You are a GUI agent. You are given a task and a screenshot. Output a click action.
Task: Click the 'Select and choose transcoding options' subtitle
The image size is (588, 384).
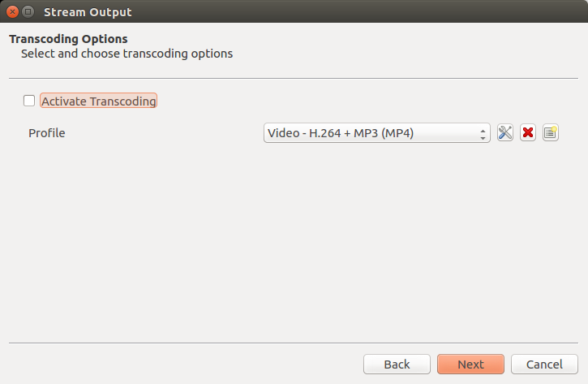pos(127,54)
